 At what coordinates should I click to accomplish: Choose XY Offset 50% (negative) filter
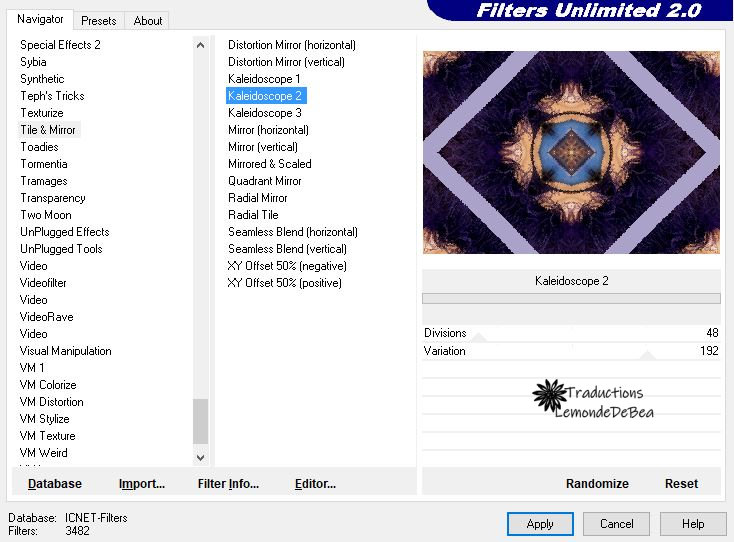pyautogui.click(x=286, y=266)
